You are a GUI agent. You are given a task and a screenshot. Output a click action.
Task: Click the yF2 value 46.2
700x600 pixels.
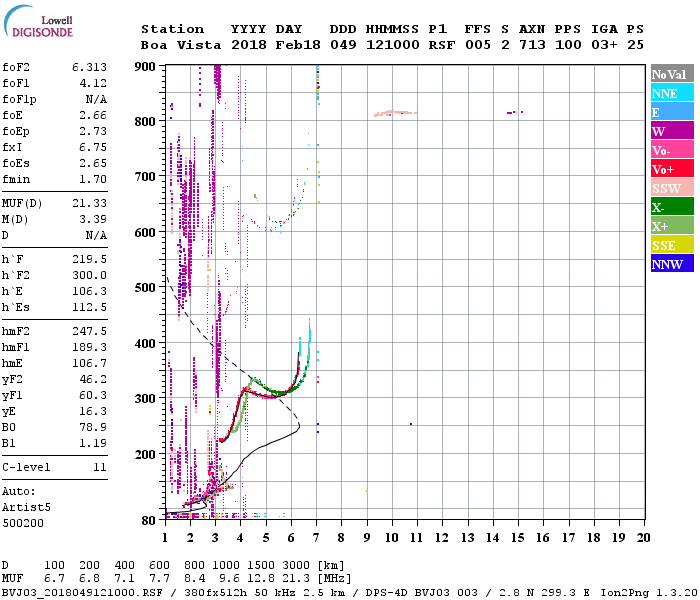[93, 380]
